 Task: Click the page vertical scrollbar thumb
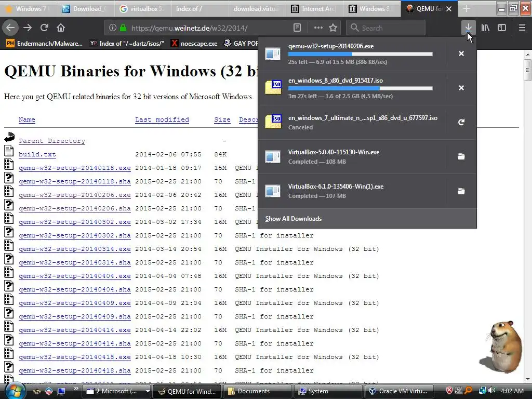[527, 70]
